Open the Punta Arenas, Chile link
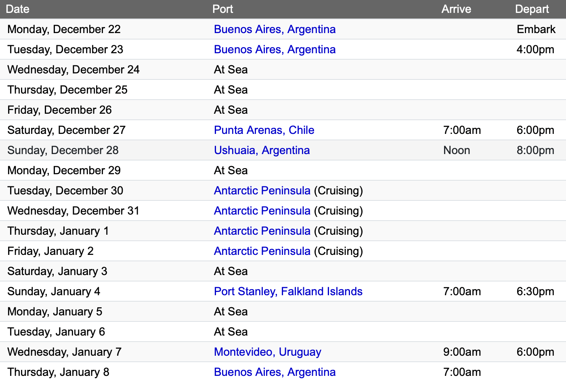The width and height of the screenshot is (566, 392). [x=264, y=130]
